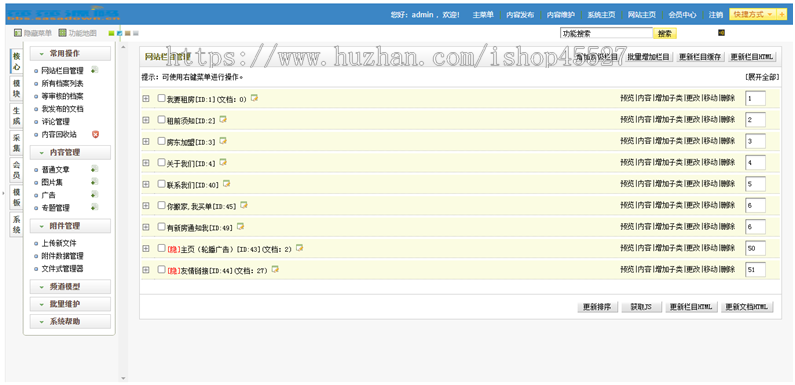Click the 功能搜索 search input field

click(606, 33)
